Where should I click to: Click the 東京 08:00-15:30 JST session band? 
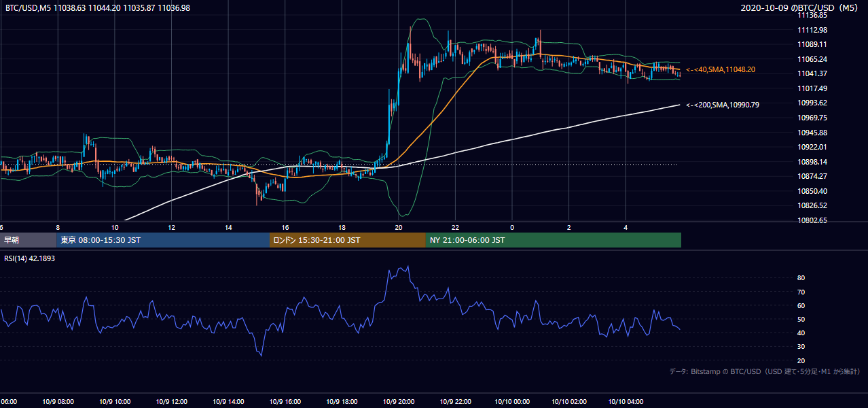point(163,240)
